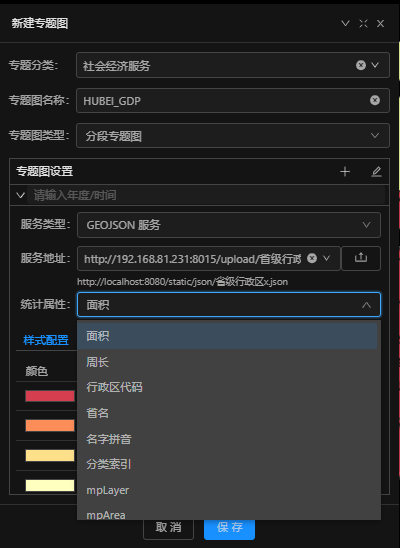This screenshot has width=400, height=548.
Task: Collapse the year/time settings row
Action: 21,195
